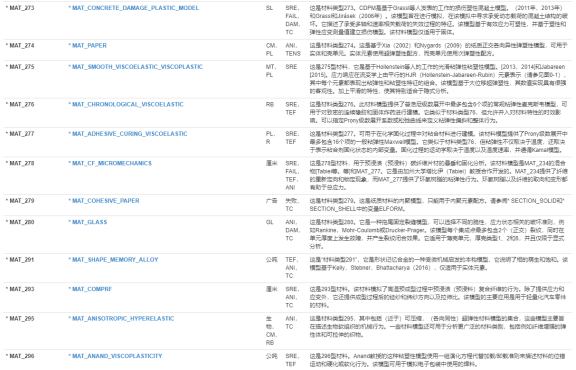Open the MAT_CHRONOLOGICAL_VISCOELASTIC link
576x370 pixels.
click(128, 104)
